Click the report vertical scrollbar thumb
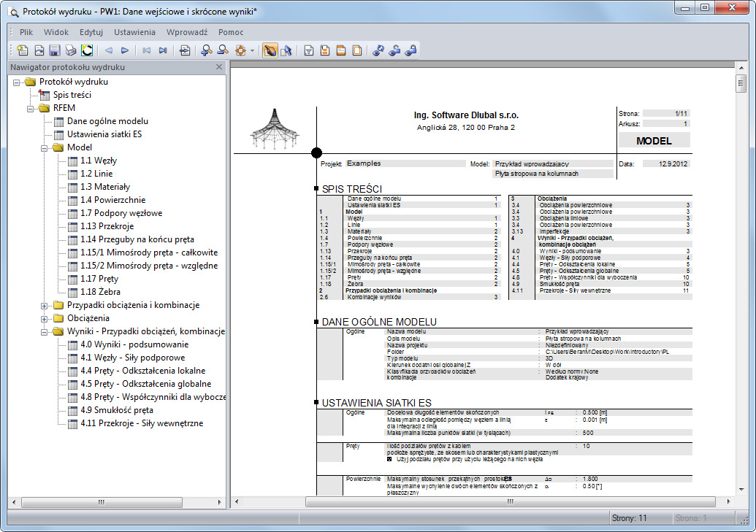The height and width of the screenshot is (532, 756). pos(741,83)
